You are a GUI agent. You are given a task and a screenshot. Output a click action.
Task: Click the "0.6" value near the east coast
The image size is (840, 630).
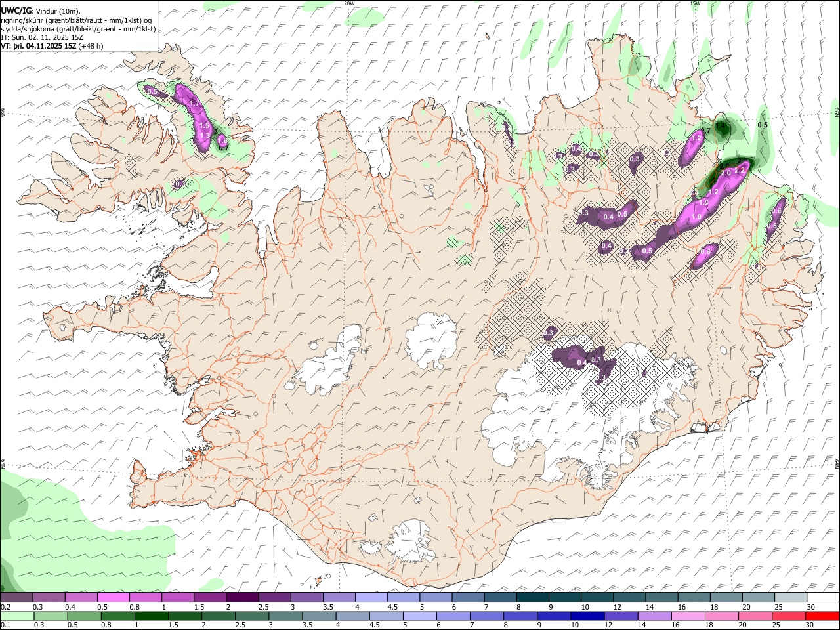776,211
